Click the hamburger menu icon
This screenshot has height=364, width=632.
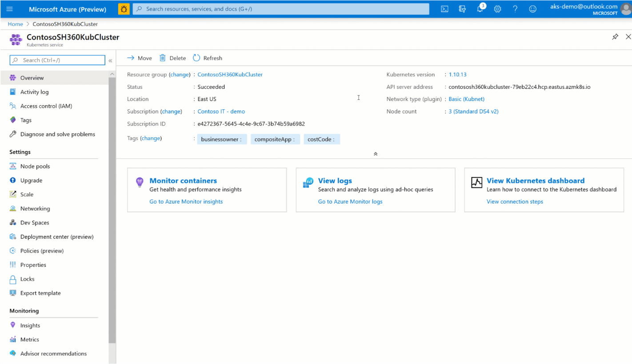tap(9, 8)
